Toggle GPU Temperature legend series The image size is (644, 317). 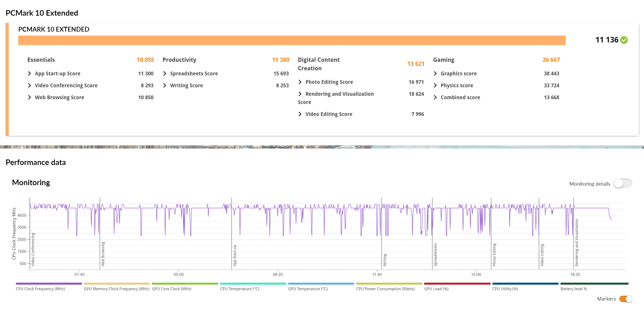[308, 289]
